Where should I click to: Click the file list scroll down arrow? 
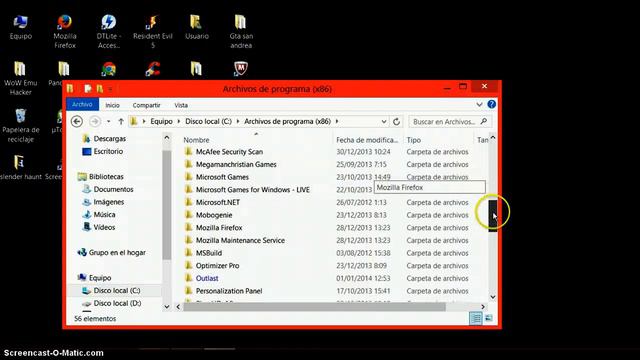click(x=493, y=297)
